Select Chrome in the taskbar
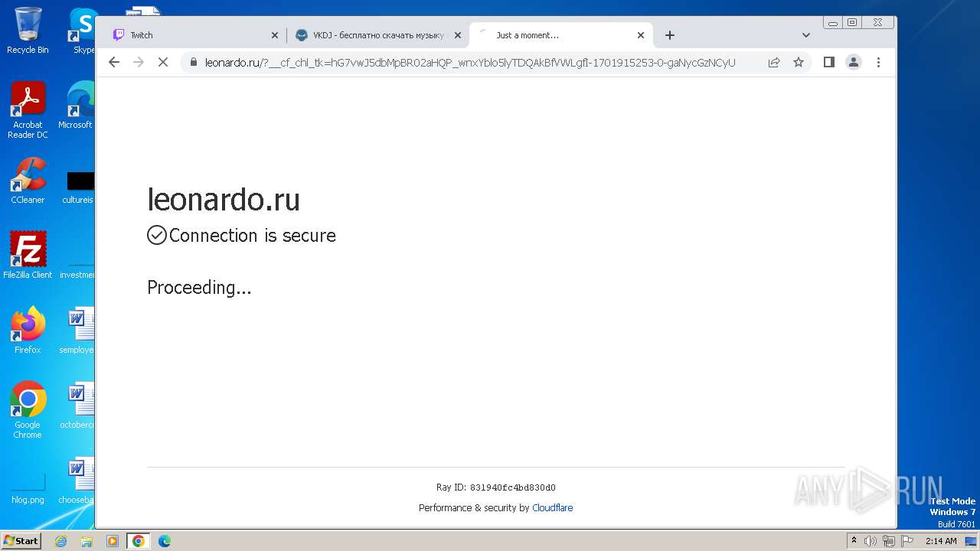This screenshot has width=980, height=551. [x=139, y=541]
